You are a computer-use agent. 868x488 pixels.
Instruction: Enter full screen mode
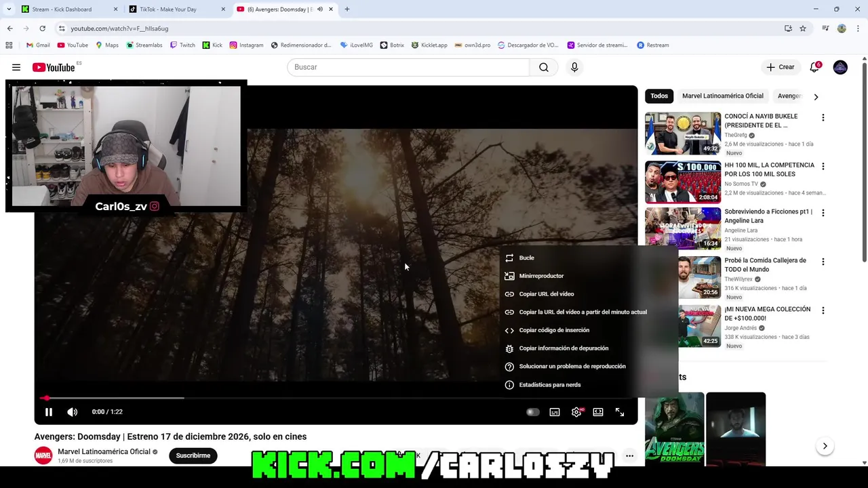(620, 412)
